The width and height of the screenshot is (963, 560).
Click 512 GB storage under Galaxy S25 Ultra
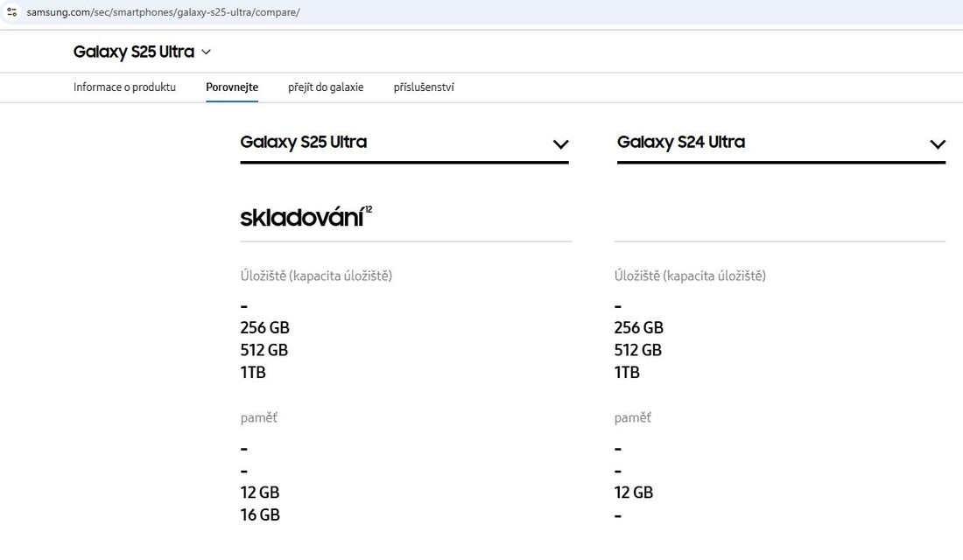tap(264, 350)
